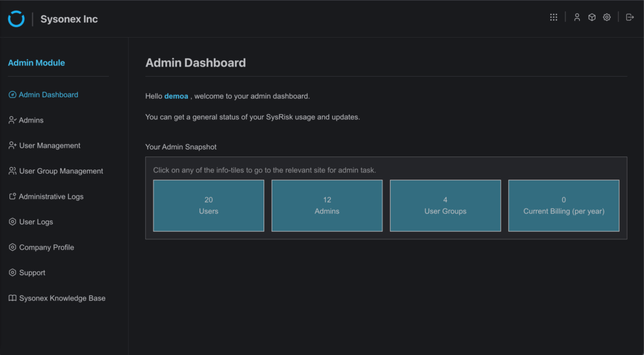Click the SysRisk usage status sentence

[253, 117]
